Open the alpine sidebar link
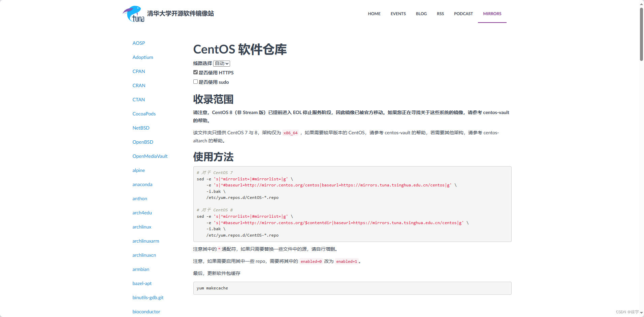The width and height of the screenshot is (644, 317). click(139, 170)
